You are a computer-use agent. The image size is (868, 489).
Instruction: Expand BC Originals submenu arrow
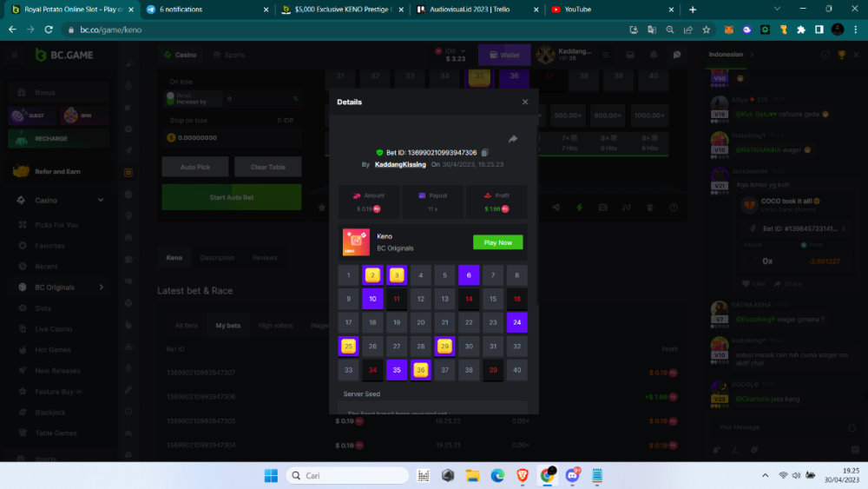102,287
